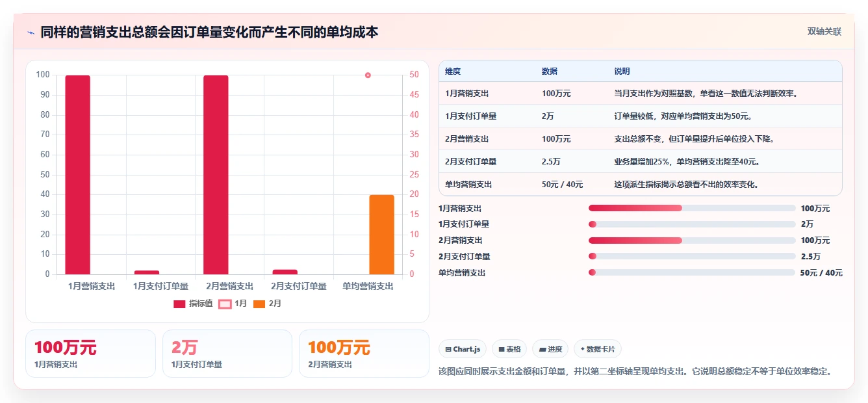
Task: Click the orange 2月 legend swatch
Action: 259,304
